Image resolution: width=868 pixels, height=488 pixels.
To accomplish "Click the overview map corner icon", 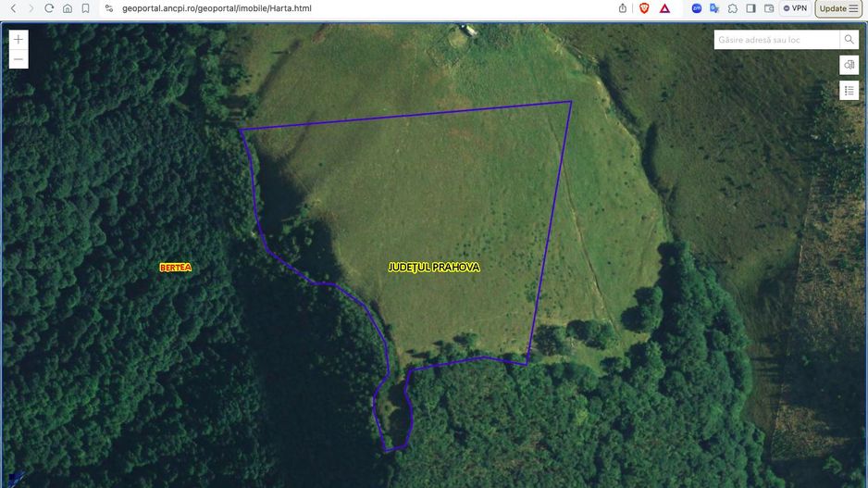I will pos(14,479).
